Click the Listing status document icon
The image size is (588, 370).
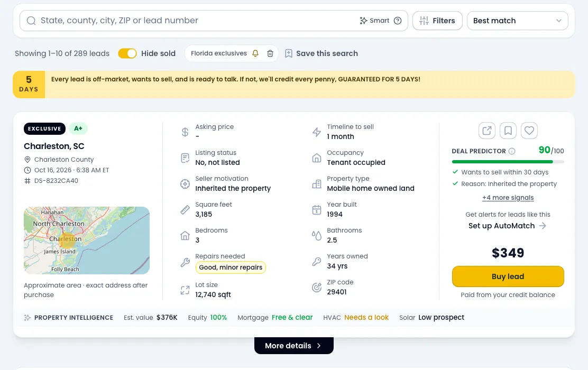(185, 158)
